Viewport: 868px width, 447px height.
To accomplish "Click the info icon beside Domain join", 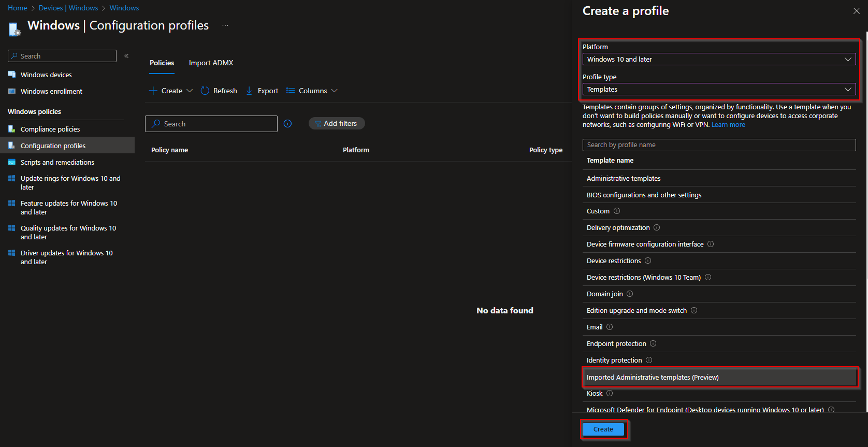I will [630, 294].
